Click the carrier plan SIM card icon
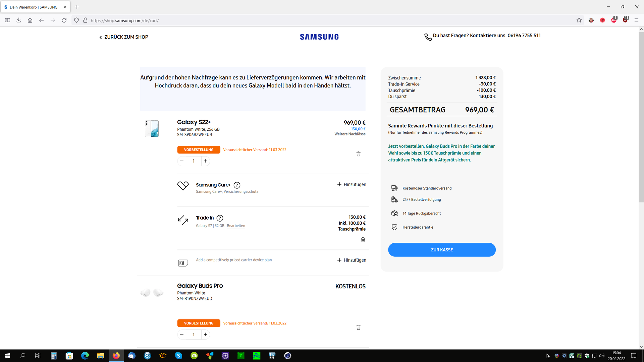 [183, 263]
